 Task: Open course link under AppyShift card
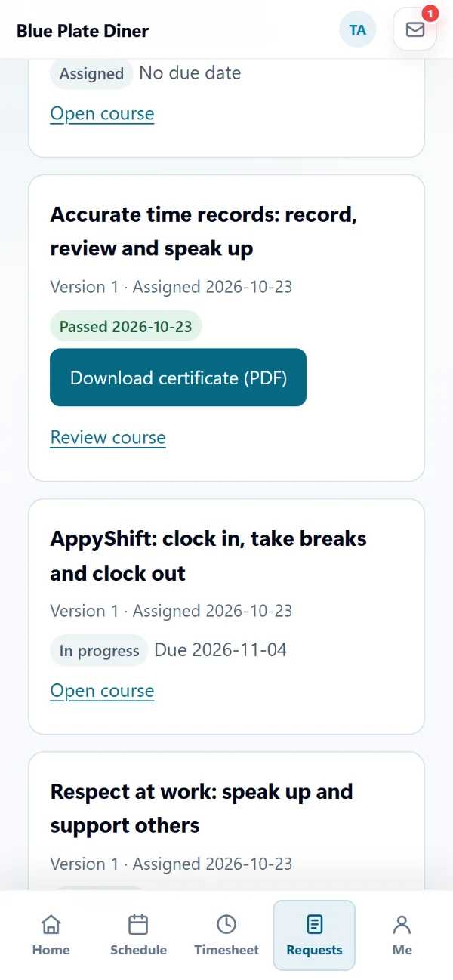[102, 691]
